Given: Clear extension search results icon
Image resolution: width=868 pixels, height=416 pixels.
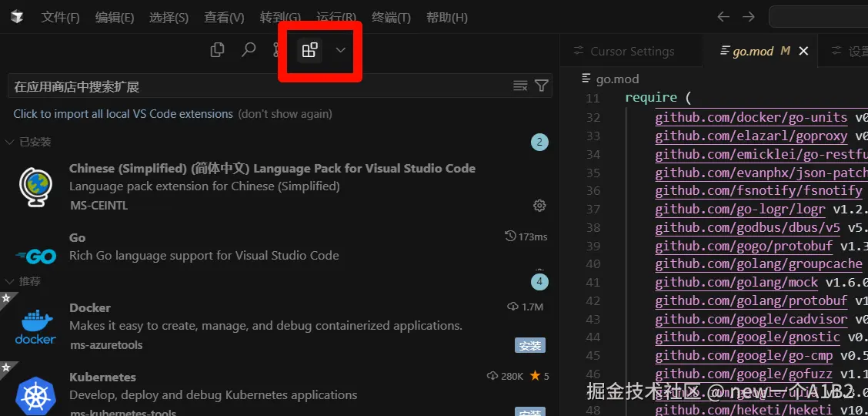Looking at the screenshot, I should click(520, 86).
